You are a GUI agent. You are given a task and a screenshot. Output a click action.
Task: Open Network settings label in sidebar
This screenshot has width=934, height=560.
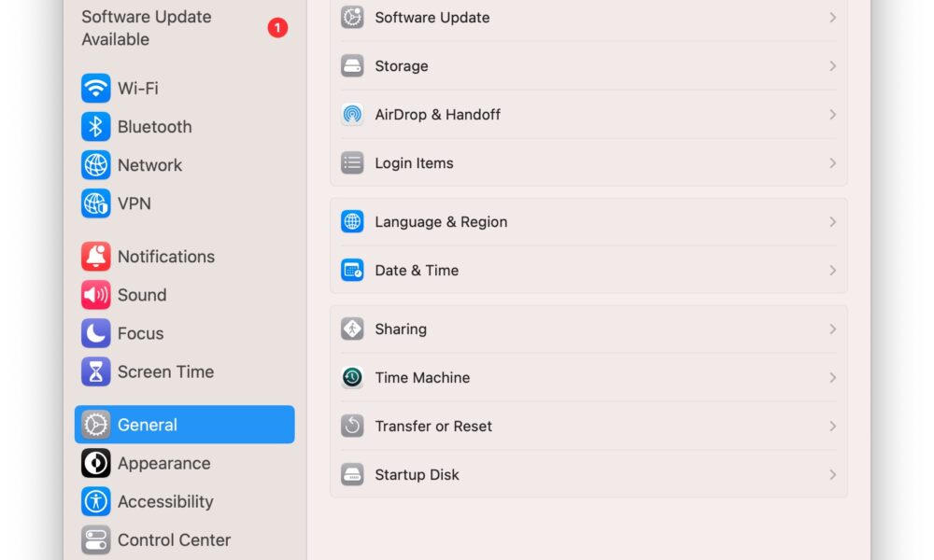149,165
